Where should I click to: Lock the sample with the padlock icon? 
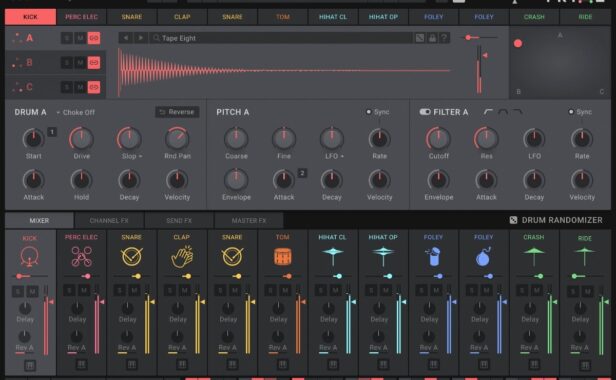(432, 38)
